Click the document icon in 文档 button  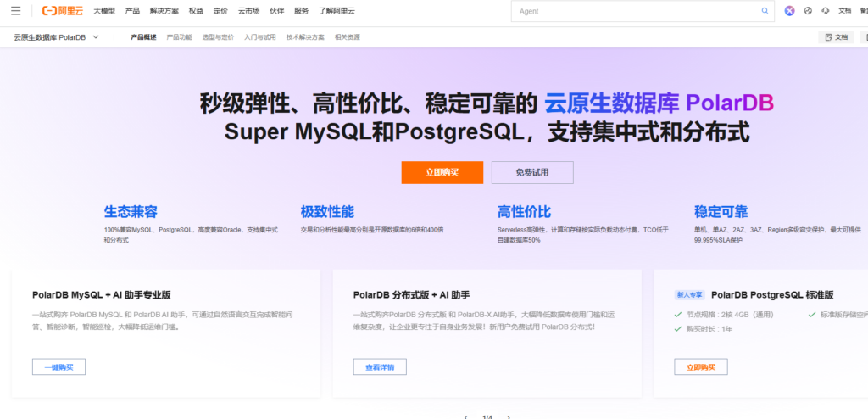coord(828,37)
